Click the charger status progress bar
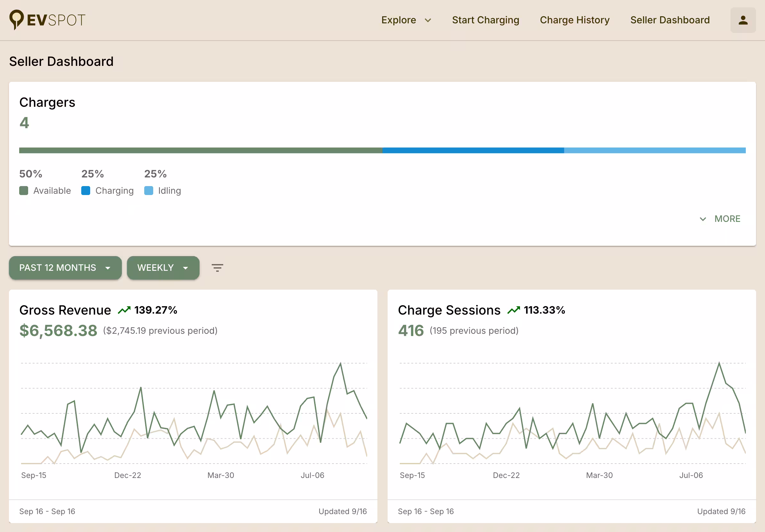765x532 pixels. tap(382, 150)
